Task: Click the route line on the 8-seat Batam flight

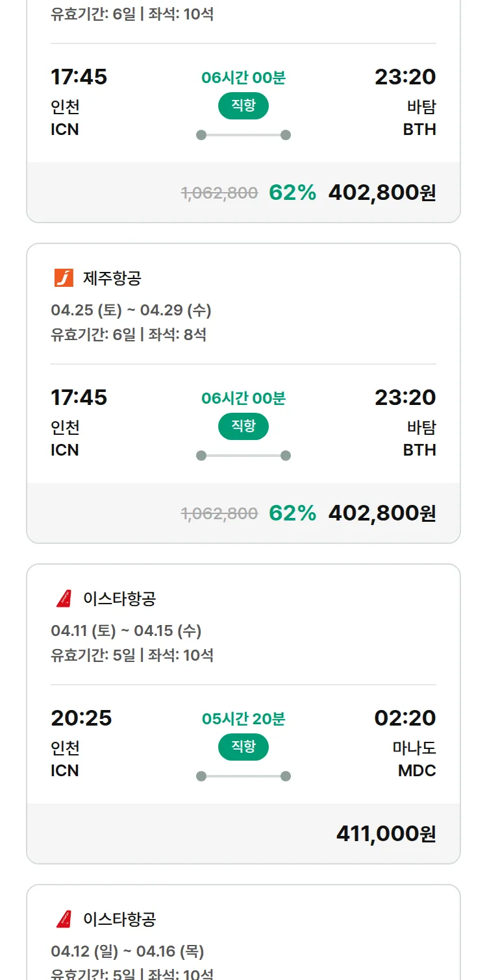Action: (x=243, y=456)
